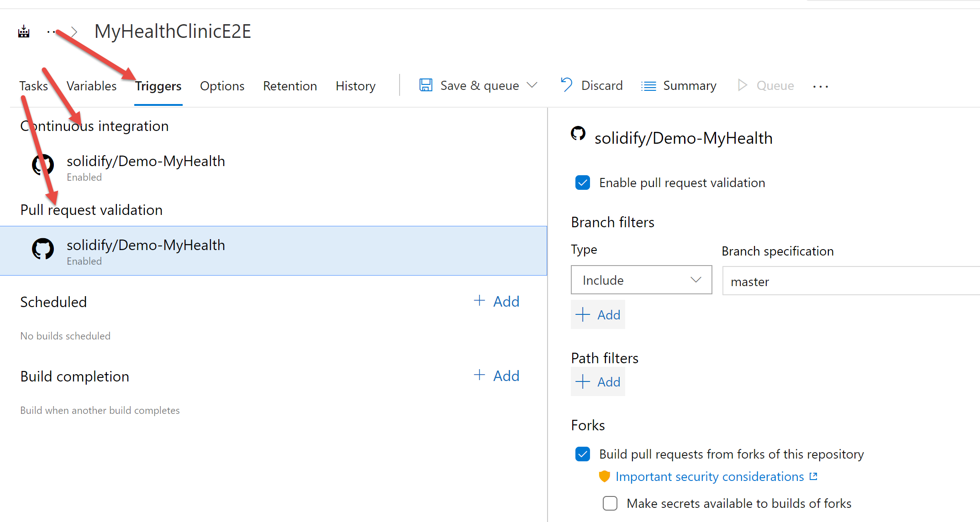Open the Include type dropdown
Image resolution: width=980 pixels, height=522 pixels.
tap(641, 280)
